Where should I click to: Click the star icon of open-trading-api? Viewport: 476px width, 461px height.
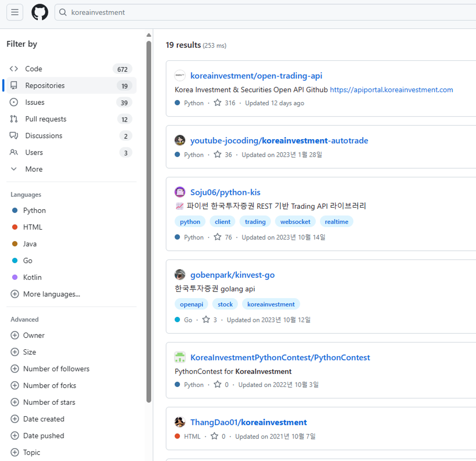pos(217,103)
